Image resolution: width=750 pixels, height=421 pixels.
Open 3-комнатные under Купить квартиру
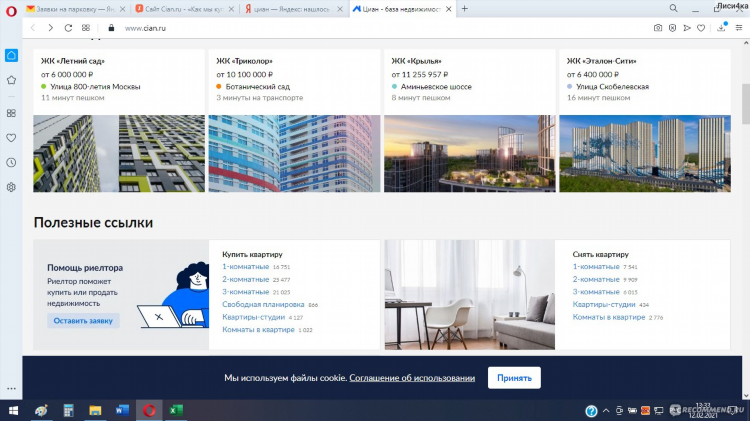click(x=245, y=292)
